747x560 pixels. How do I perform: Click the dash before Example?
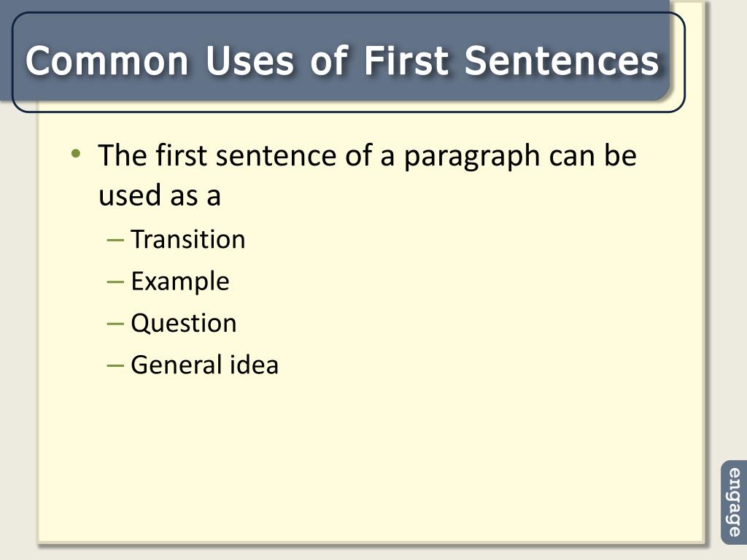(x=115, y=282)
